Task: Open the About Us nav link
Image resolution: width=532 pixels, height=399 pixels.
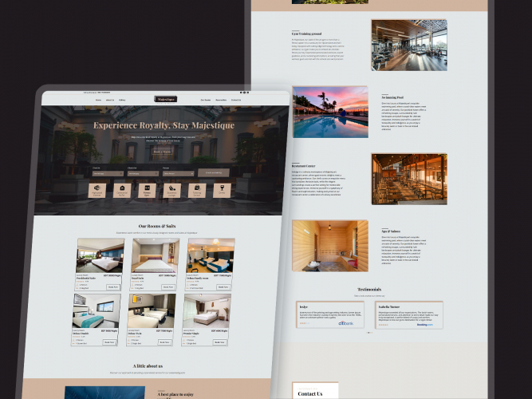Action: click(x=110, y=101)
